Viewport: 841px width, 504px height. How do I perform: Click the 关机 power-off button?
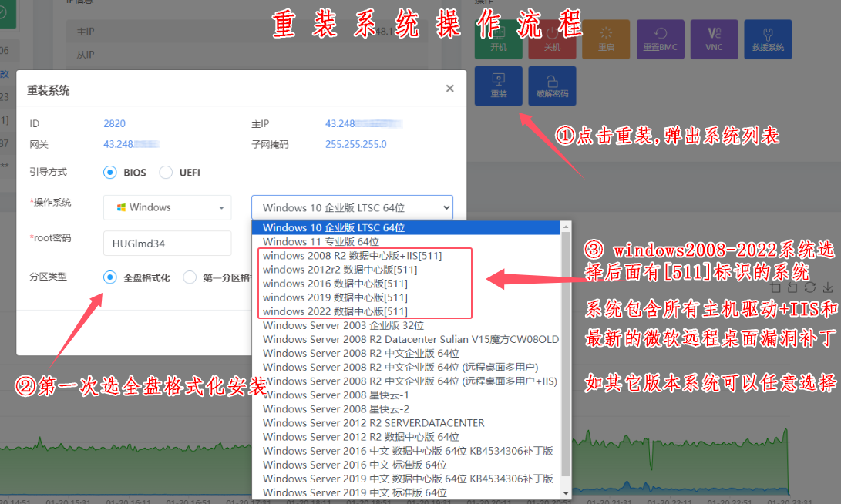pos(552,39)
